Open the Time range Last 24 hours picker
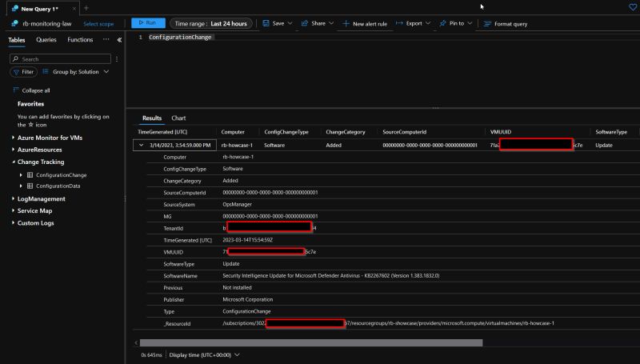Viewport: 640px width, 364px height. tap(210, 23)
